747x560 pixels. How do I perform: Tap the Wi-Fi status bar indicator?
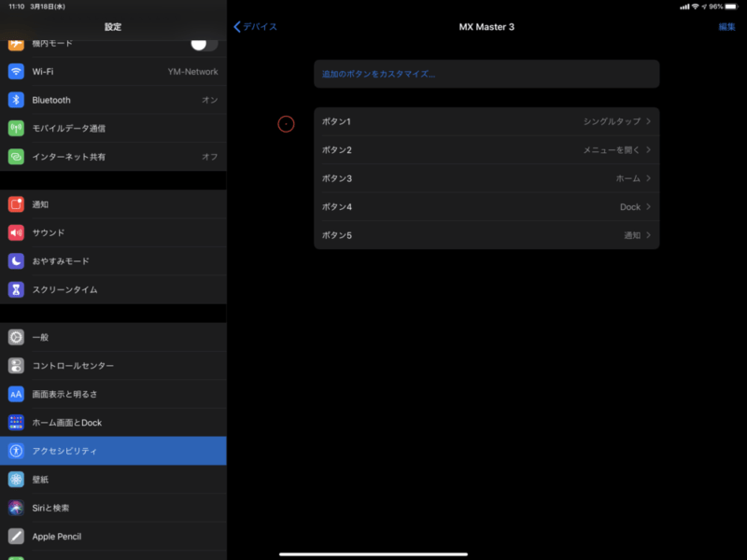tap(695, 7)
